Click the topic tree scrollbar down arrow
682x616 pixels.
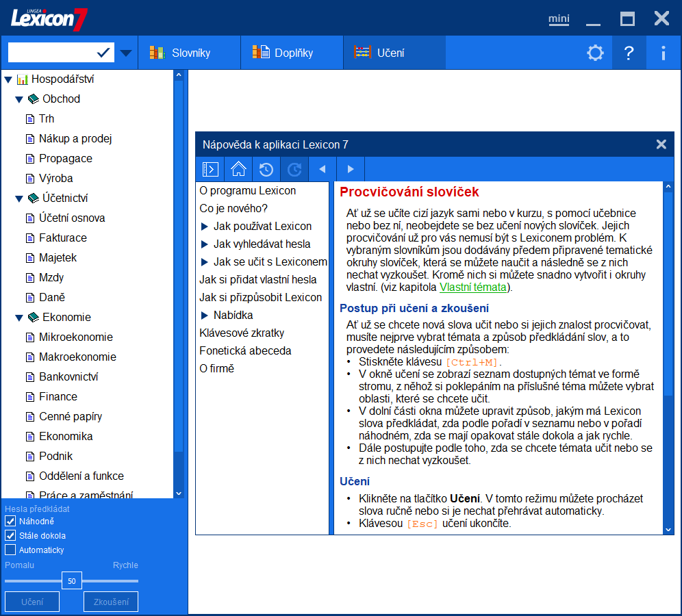tap(178, 493)
